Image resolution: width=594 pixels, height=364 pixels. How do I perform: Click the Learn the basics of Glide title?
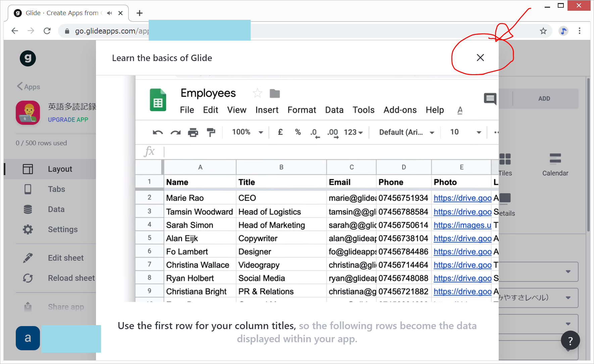coord(162,58)
